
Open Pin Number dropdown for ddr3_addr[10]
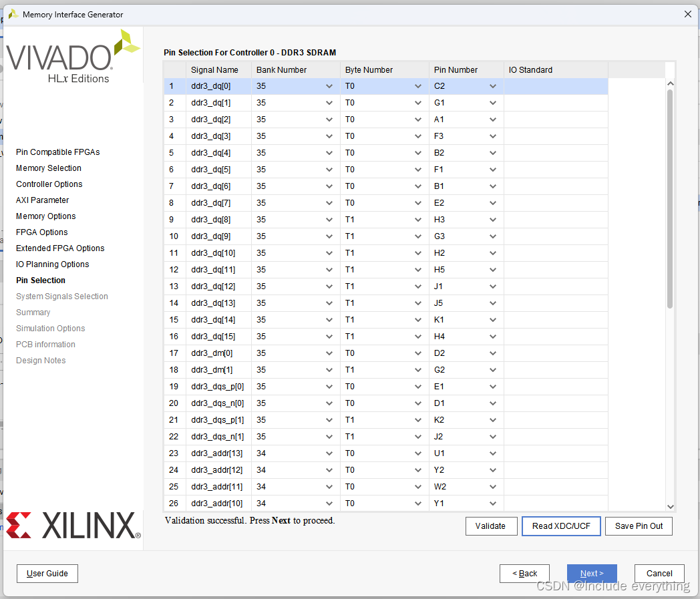pyautogui.click(x=493, y=504)
